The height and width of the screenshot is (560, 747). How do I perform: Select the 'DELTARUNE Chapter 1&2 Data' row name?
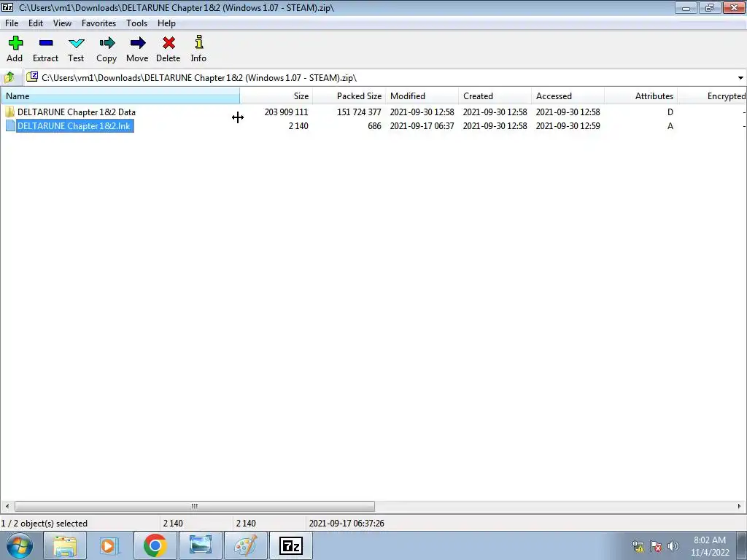(76, 112)
